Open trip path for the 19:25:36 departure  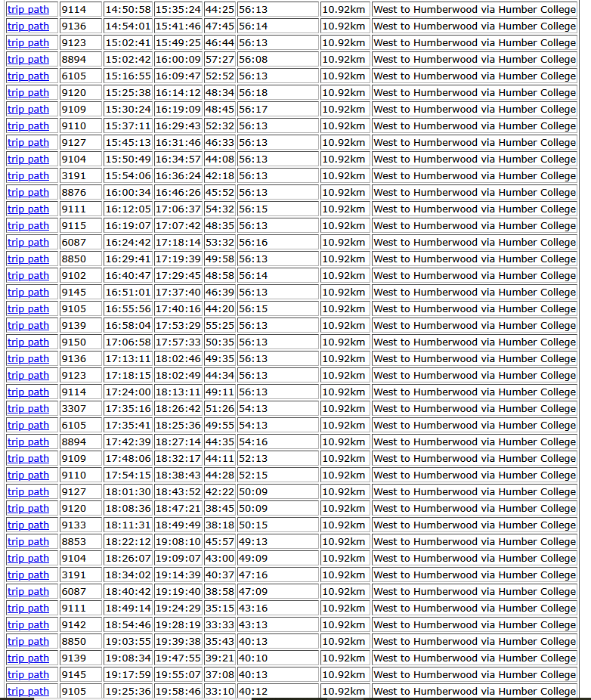coord(28,692)
